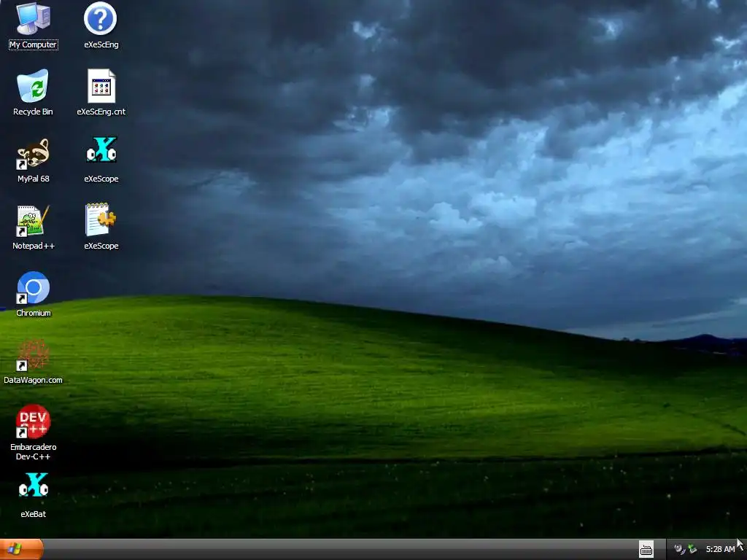Click the 5:28 AM taskbar clock
The width and height of the screenshot is (747, 560).
tap(720, 549)
